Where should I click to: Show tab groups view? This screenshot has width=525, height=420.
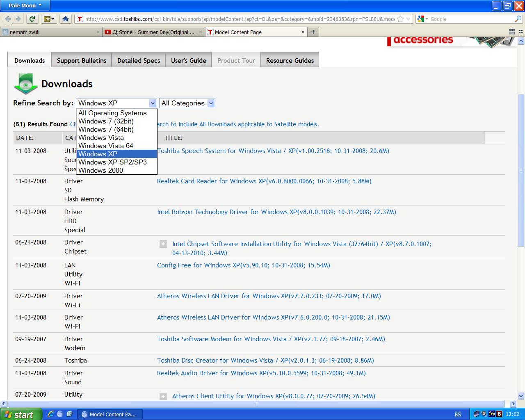pyautogui.click(x=511, y=32)
